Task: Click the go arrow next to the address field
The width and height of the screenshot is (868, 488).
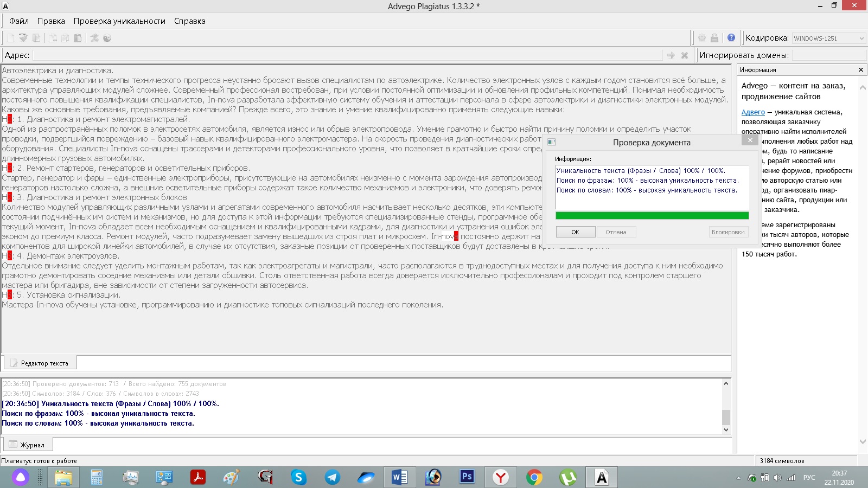Action: click(671, 55)
